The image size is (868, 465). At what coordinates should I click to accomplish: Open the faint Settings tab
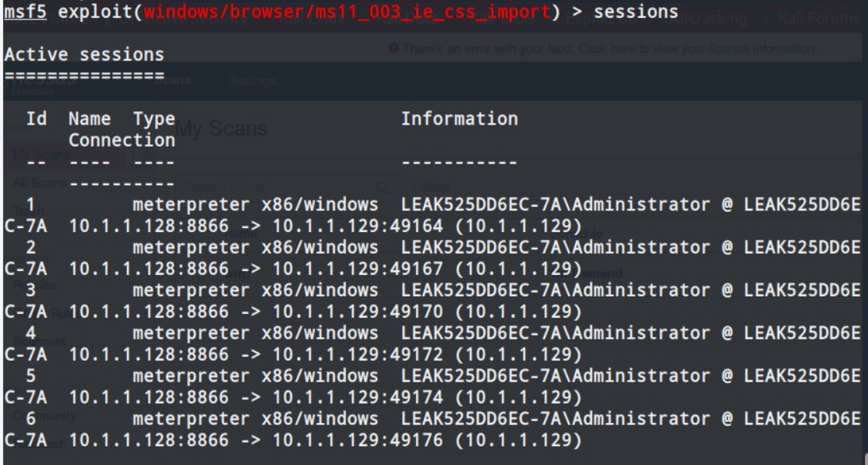[x=255, y=81]
